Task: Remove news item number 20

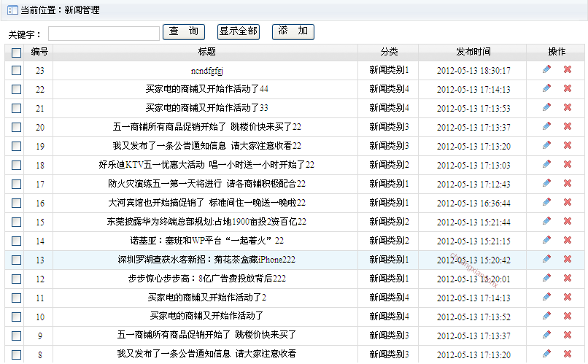Action: tap(568, 126)
